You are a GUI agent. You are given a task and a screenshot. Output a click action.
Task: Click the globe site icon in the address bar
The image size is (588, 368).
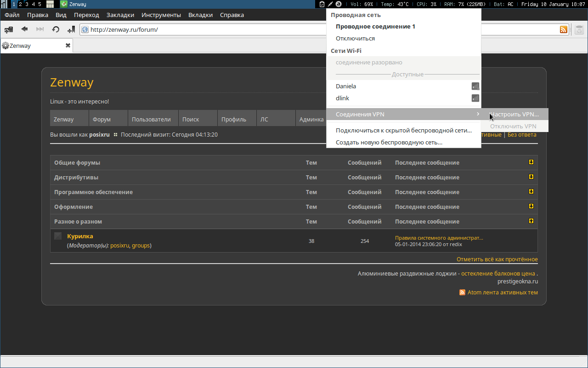coord(85,29)
